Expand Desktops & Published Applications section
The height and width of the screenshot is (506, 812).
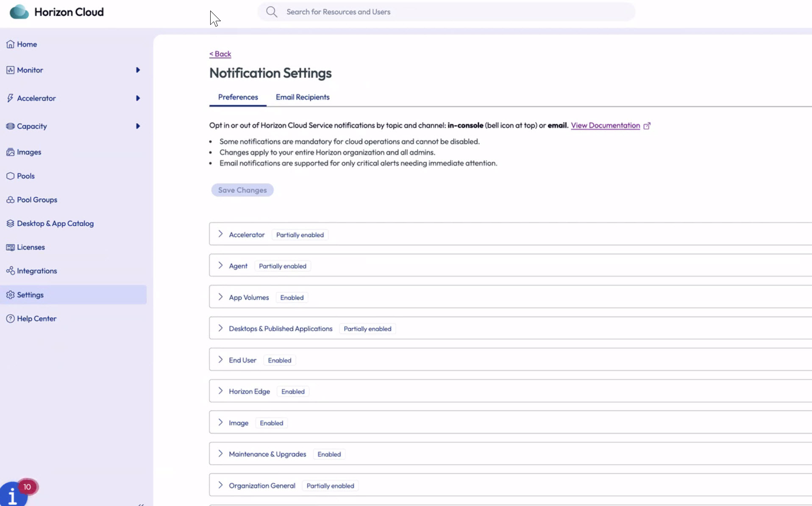click(x=220, y=328)
